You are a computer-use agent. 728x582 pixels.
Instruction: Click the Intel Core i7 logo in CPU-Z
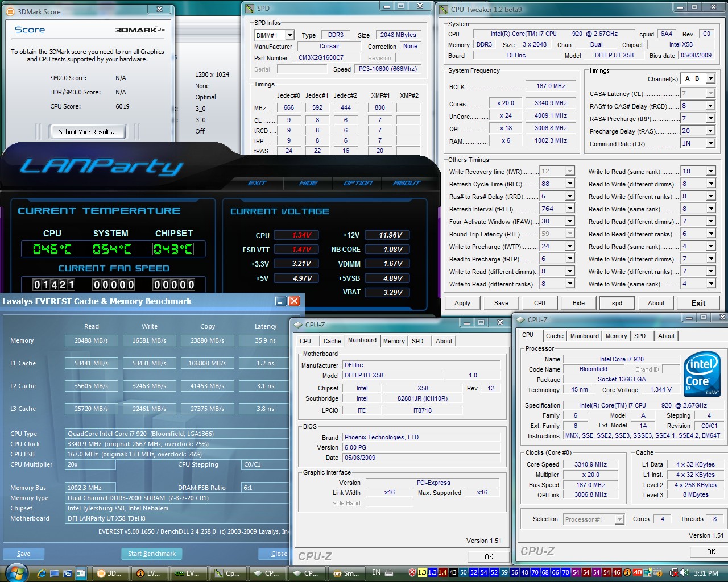pos(703,373)
